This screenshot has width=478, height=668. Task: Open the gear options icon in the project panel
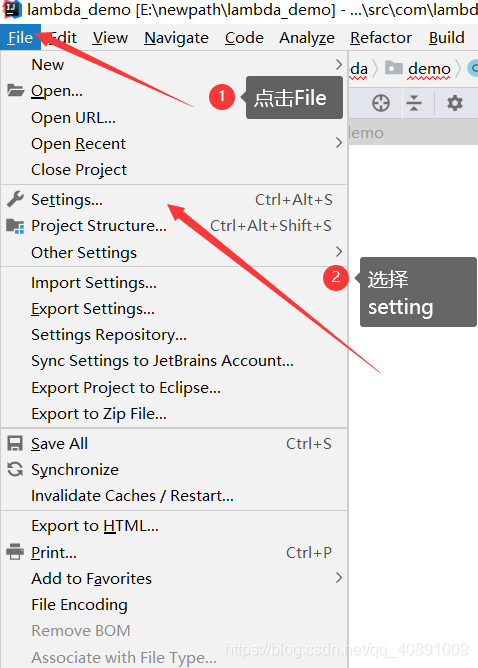(455, 103)
